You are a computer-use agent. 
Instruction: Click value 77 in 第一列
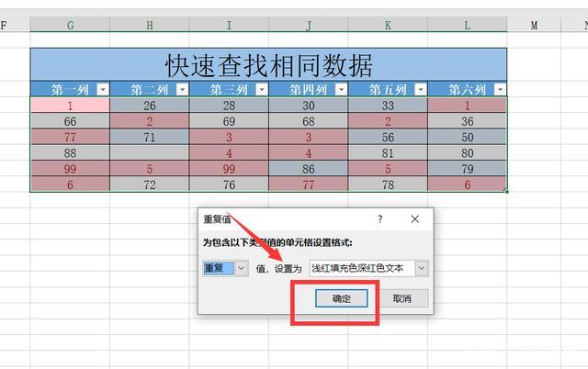[x=70, y=137]
